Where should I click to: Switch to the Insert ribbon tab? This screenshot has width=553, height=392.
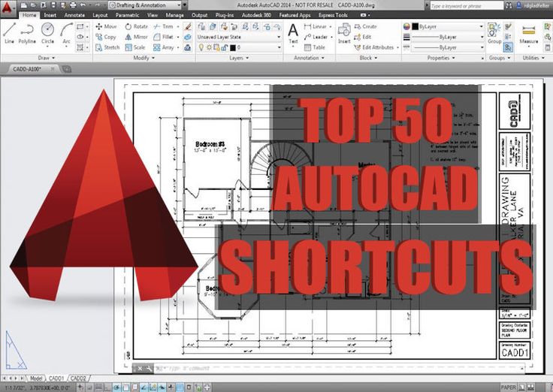click(x=50, y=15)
